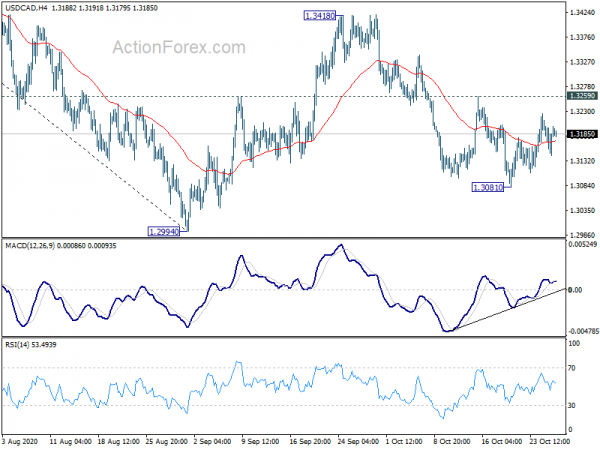Click the 25 Aug 20:00 date label
The width and height of the screenshot is (600, 450).
point(166,441)
